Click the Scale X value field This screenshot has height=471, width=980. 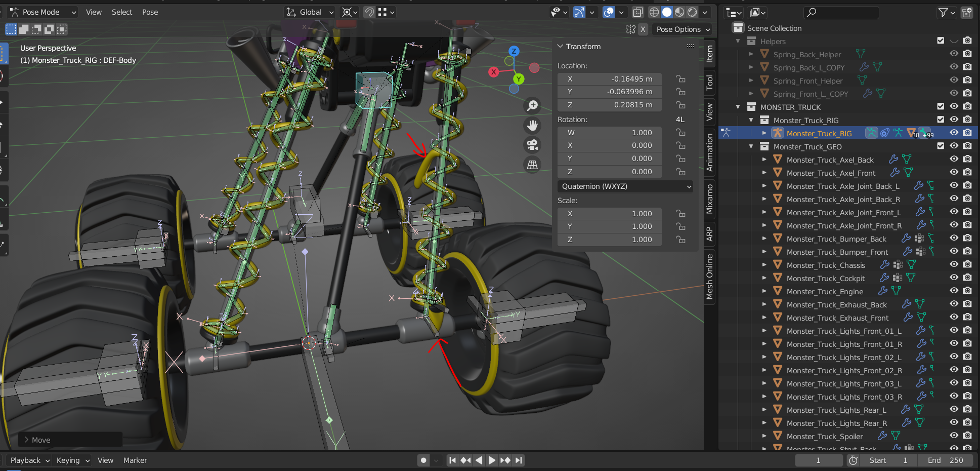coord(610,214)
